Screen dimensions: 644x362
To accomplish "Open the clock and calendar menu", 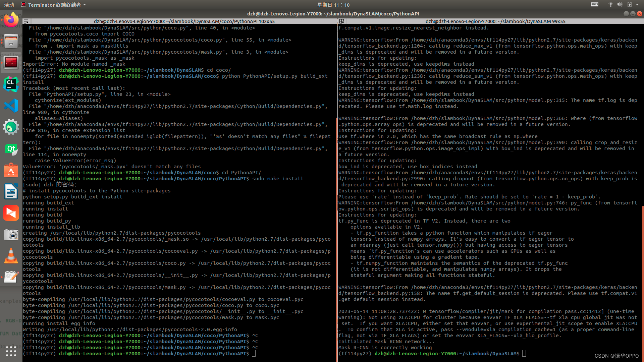I will (333, 5).
